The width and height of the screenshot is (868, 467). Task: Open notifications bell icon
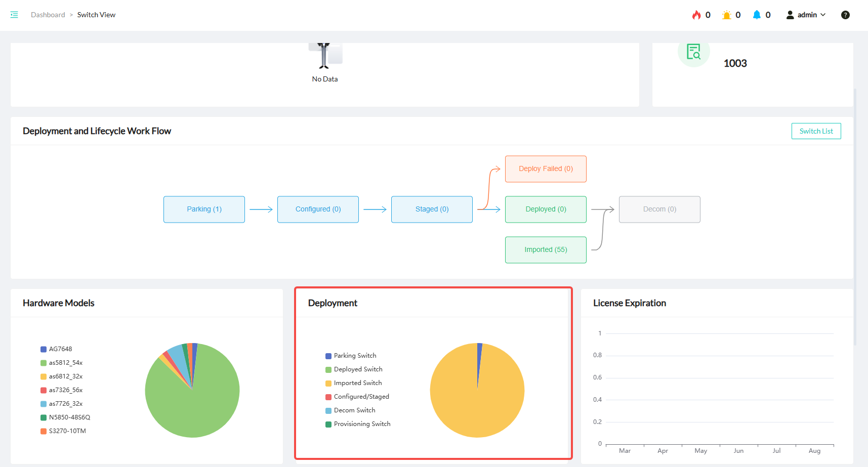(x=757, y=15)
